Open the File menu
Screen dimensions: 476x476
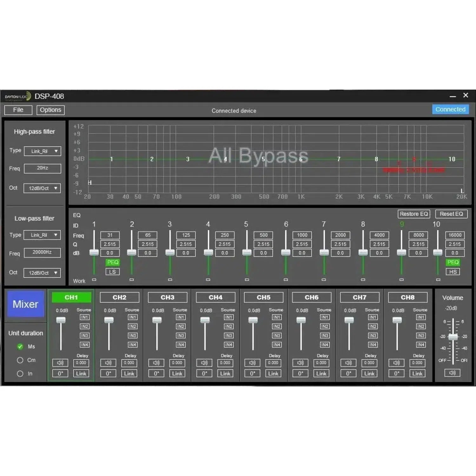pos(18,110)
